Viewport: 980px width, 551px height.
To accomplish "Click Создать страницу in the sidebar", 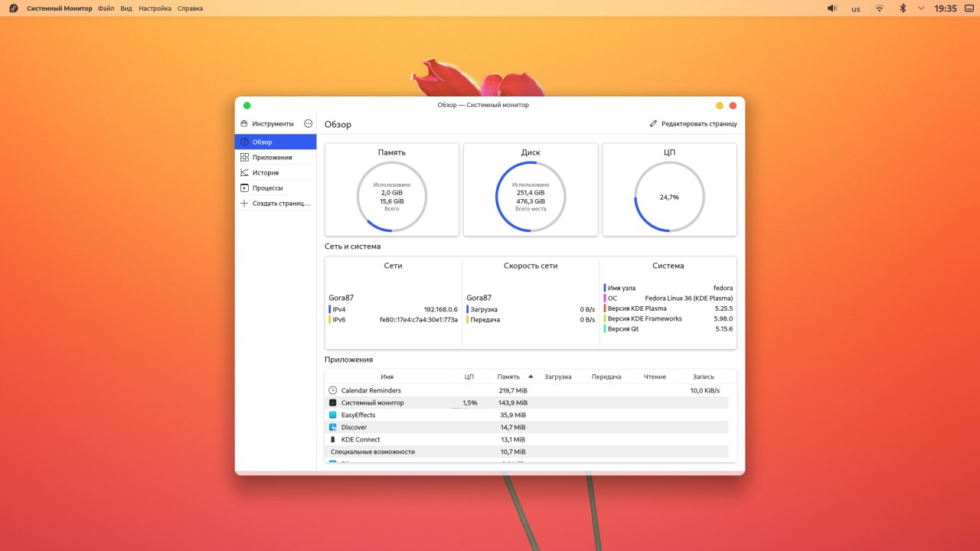I will point(276,204).
